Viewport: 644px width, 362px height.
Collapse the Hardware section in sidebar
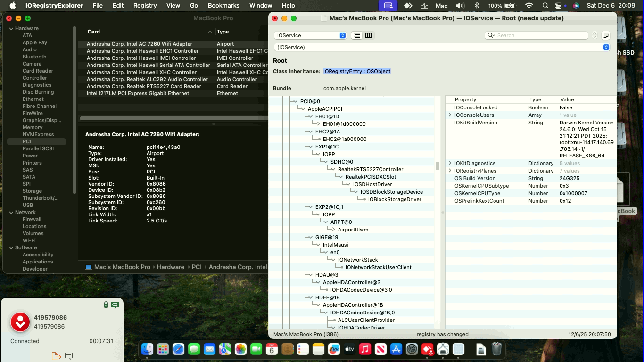pyautogui.click(x=11, y=28)
